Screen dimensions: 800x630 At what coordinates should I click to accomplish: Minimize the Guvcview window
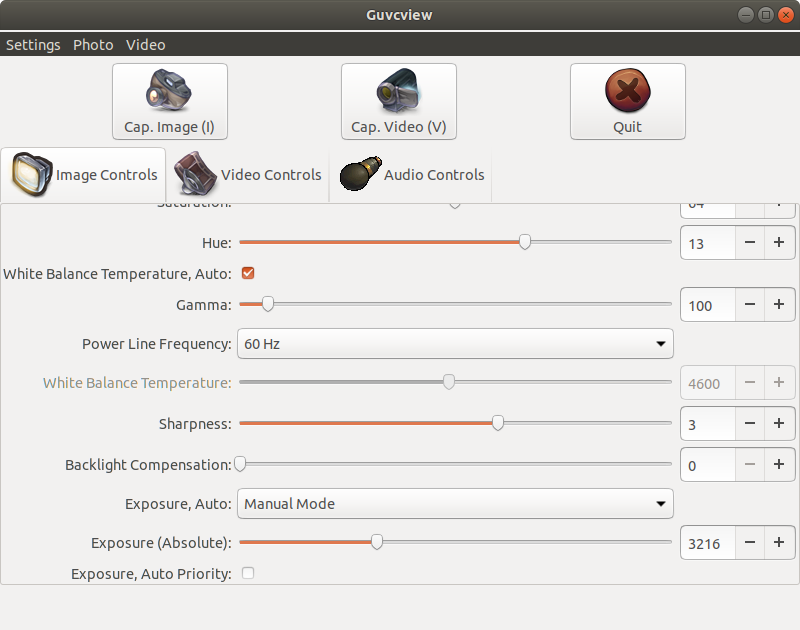[746, 15]
